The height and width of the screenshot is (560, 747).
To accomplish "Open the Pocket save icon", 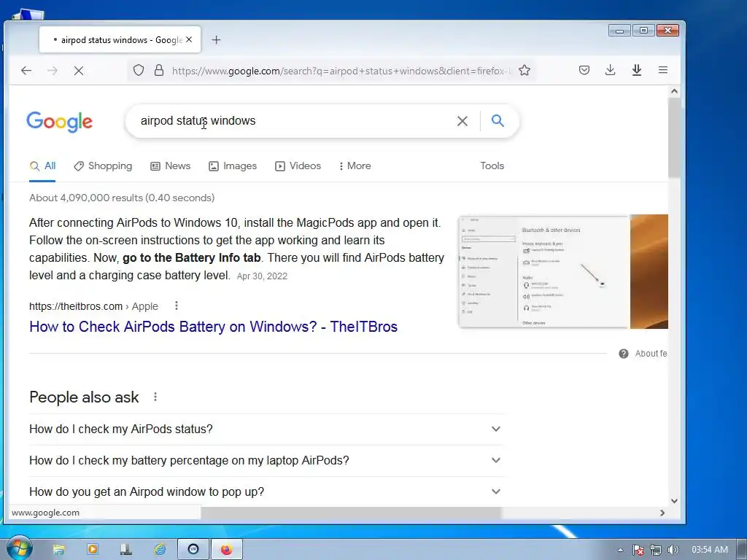I will click(x=584, y=71).
